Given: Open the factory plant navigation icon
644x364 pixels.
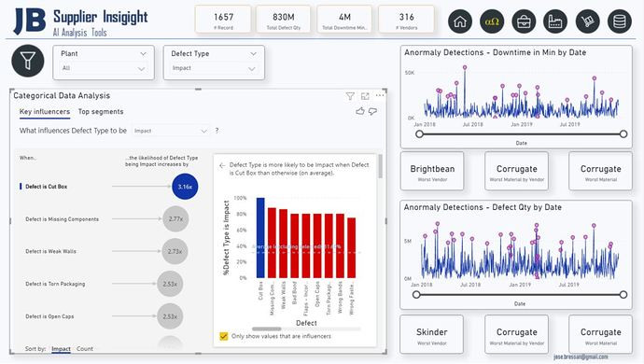Looking at the screenshot, I should click(x=555, y=21).
